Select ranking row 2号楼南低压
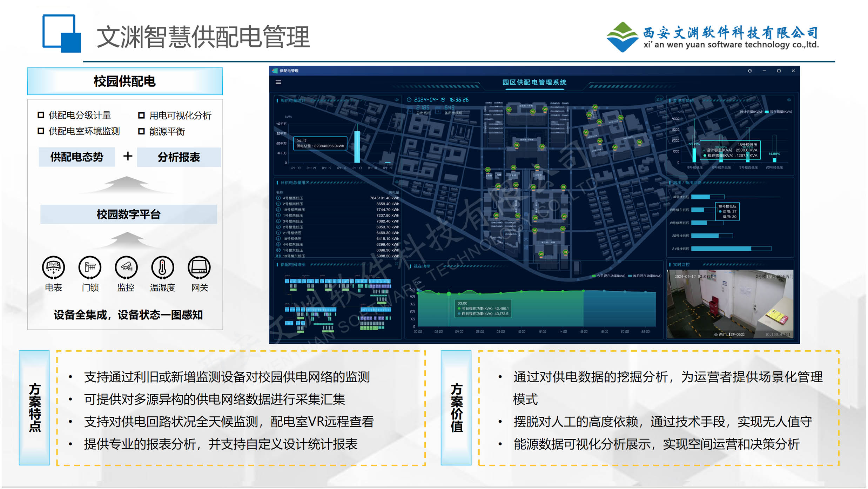 coord(337,204)
